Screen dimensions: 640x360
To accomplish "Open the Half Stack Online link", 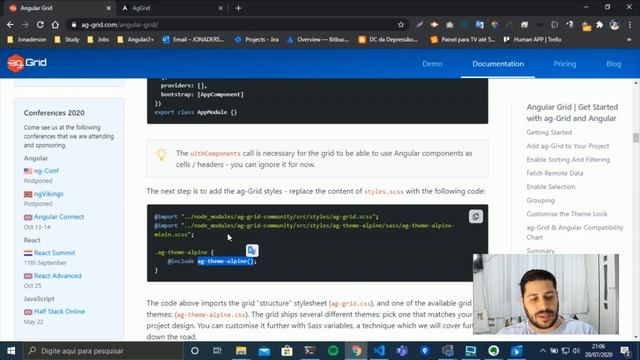I will pos(59,311).
